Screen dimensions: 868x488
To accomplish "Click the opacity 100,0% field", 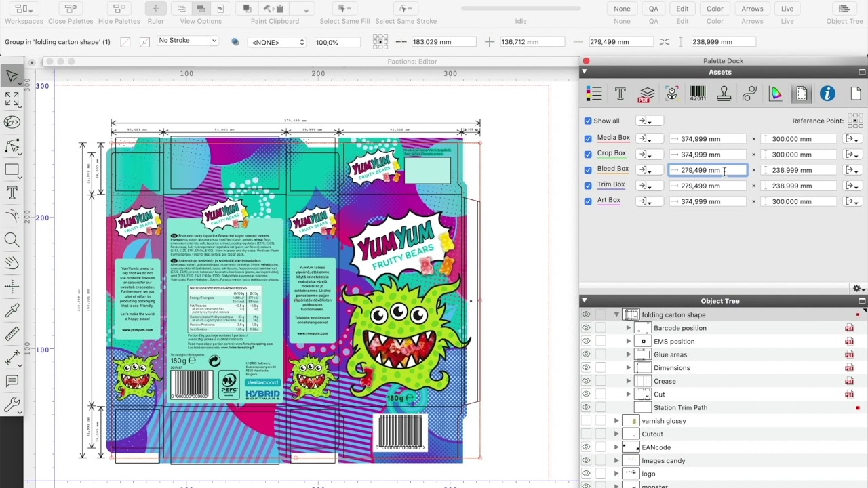I will (339, 42).
